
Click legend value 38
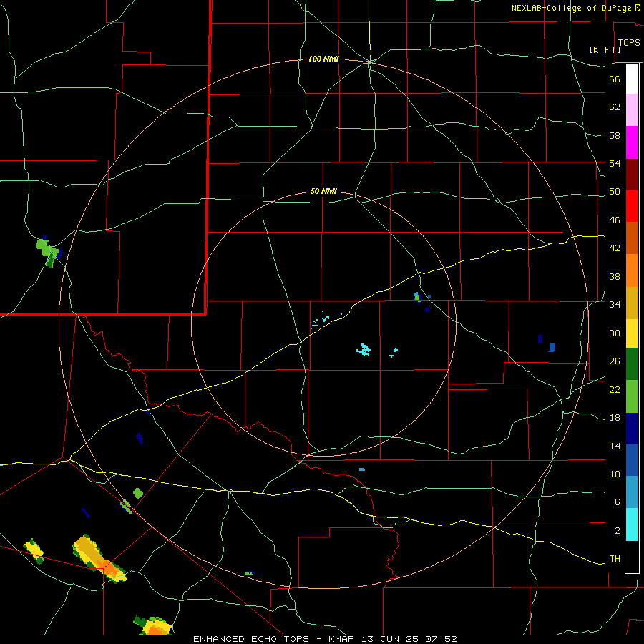pos(615,276)
